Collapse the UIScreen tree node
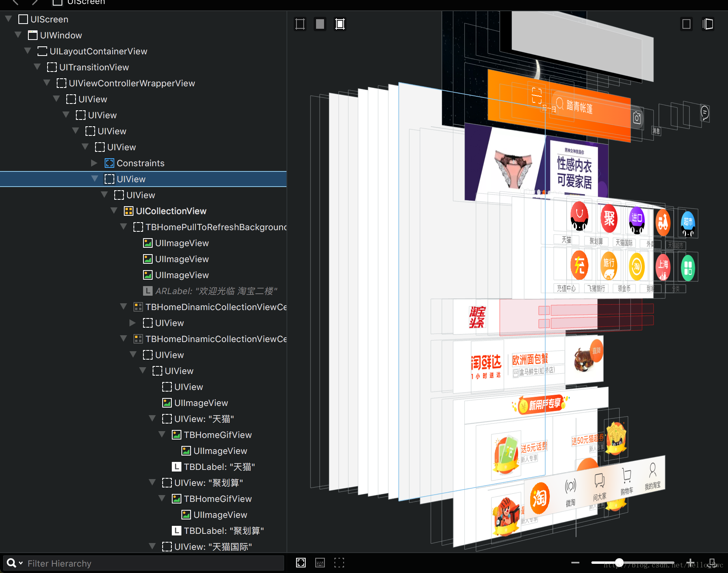Screen dimensions: 728x573 (x=8, y=19)
